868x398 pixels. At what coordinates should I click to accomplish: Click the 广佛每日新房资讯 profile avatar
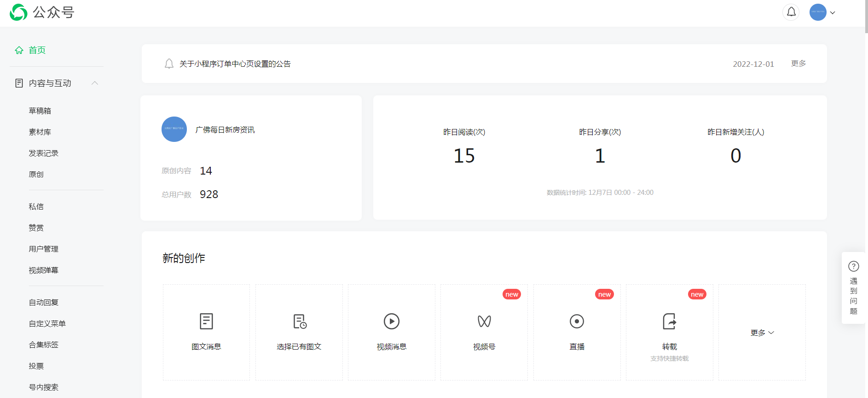click(x=174, y=129)
